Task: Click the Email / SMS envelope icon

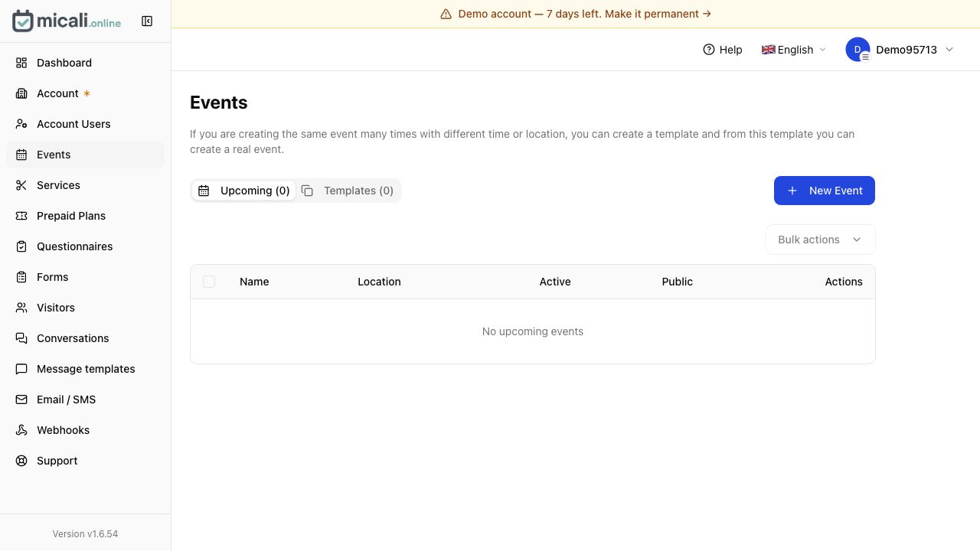Action: pyautogui.click(x=21, y=399)
